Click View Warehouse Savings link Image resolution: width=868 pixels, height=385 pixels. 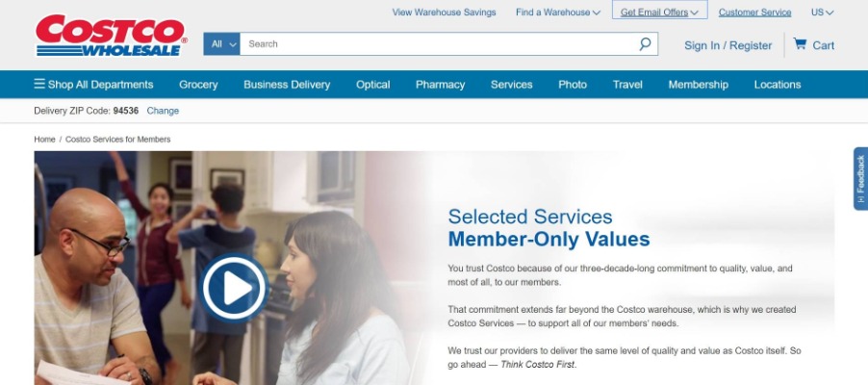(444, 13)
